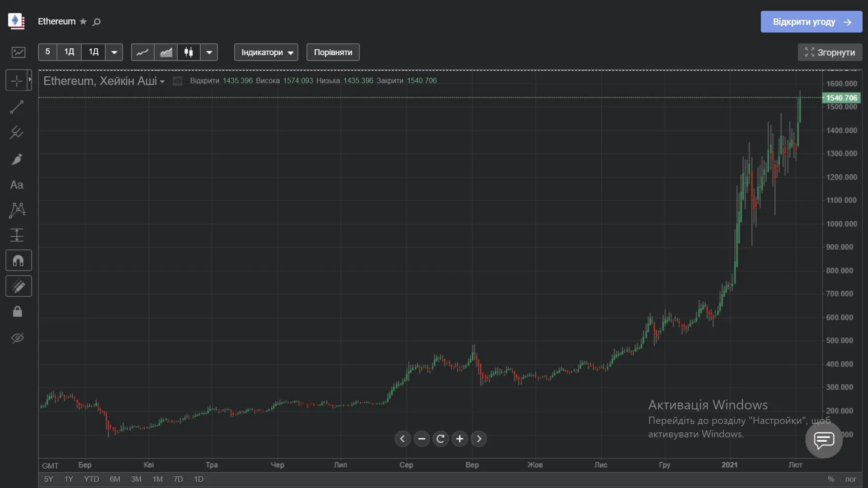868x488 pixels.
Task: Open the live chat bubble
Action: [824, 439]
